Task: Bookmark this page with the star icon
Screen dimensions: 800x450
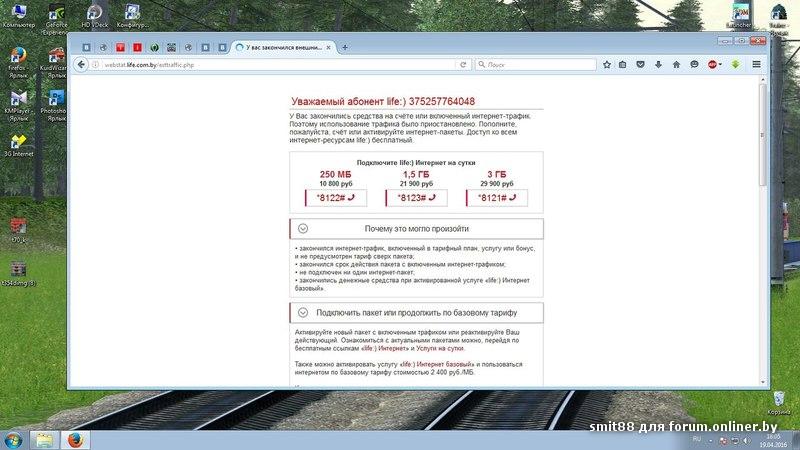Action: (x=607, y=65)
